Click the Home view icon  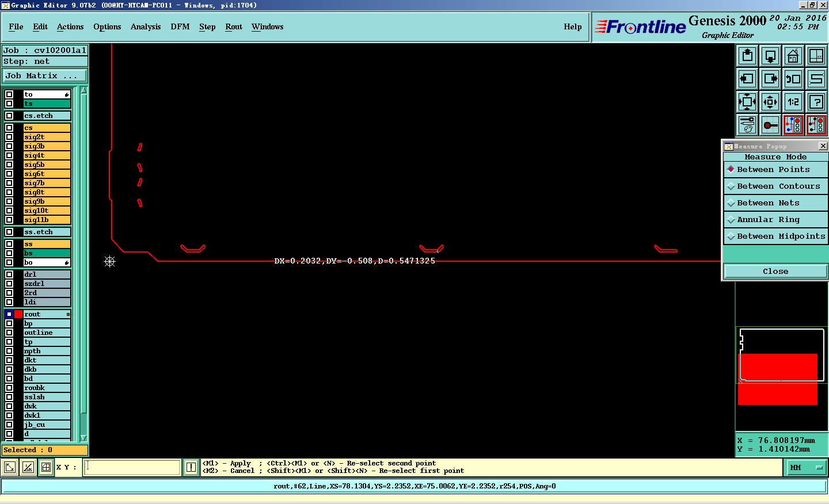coord(793,56)
